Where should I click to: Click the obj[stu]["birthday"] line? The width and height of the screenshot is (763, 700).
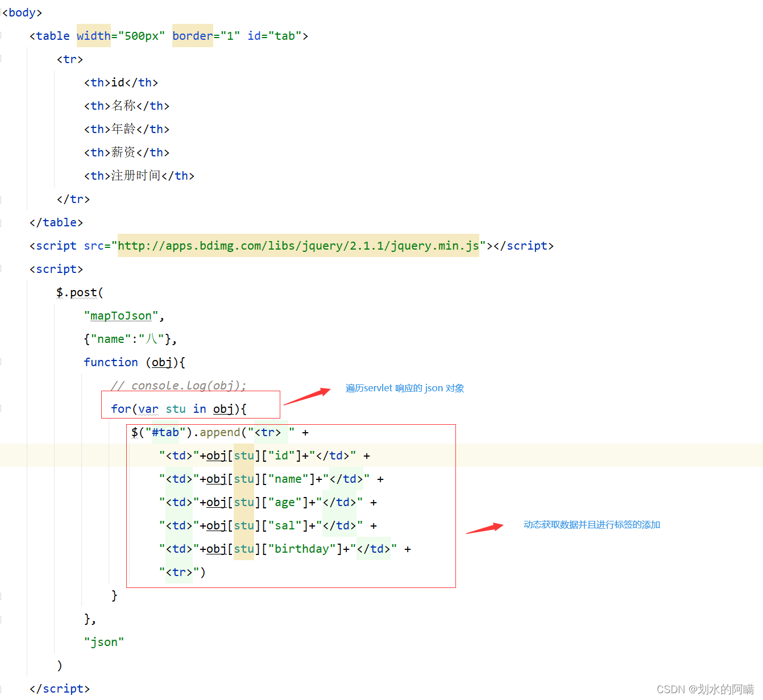(x=285, y=549)
